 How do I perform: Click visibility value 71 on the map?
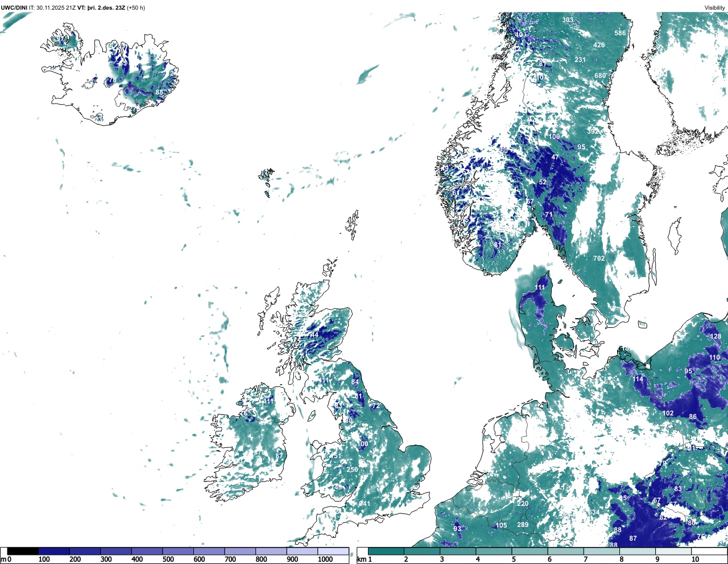point(549,215)
